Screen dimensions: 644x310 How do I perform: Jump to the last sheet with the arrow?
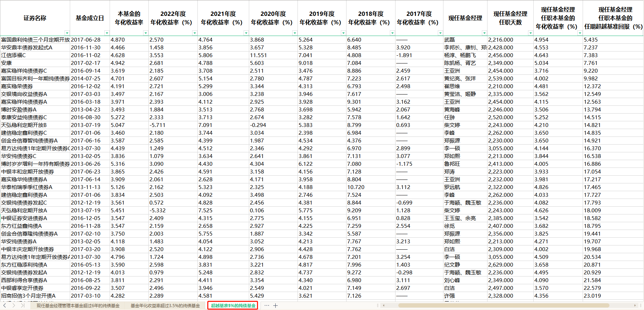23,305
